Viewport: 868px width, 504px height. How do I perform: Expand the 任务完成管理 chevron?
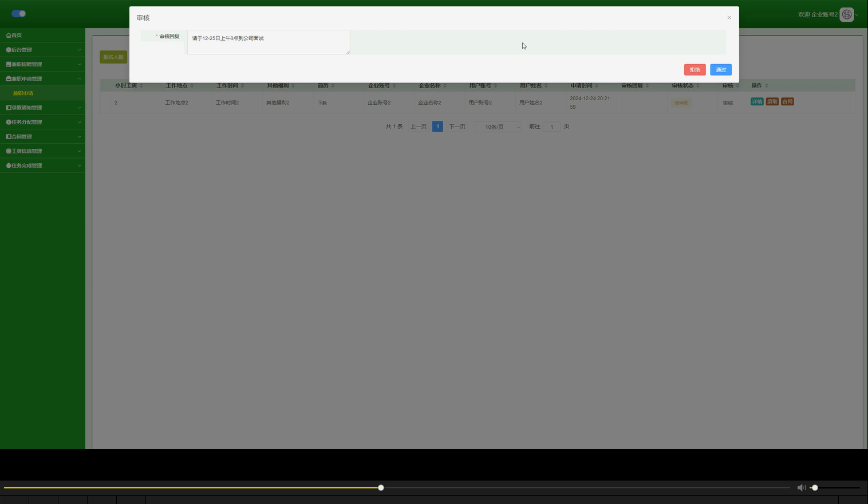[80, 166]
